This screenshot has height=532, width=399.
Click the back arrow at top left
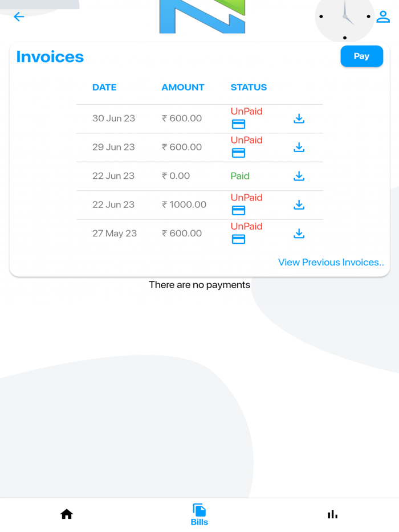pos(19,17)
